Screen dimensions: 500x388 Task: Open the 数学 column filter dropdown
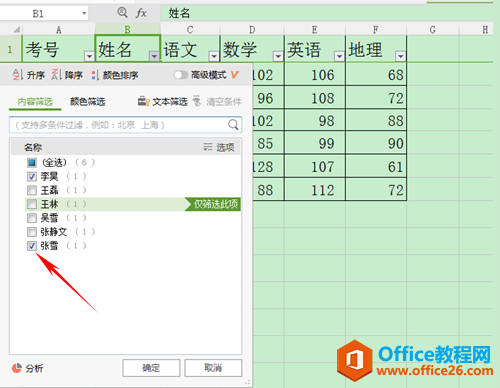point(278,56)
